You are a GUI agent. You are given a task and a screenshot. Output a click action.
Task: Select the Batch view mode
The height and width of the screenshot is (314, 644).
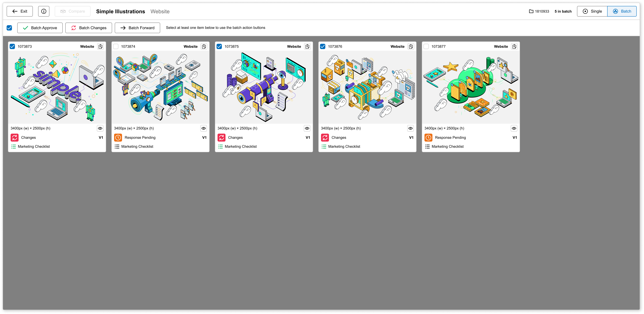click(622, 11)
